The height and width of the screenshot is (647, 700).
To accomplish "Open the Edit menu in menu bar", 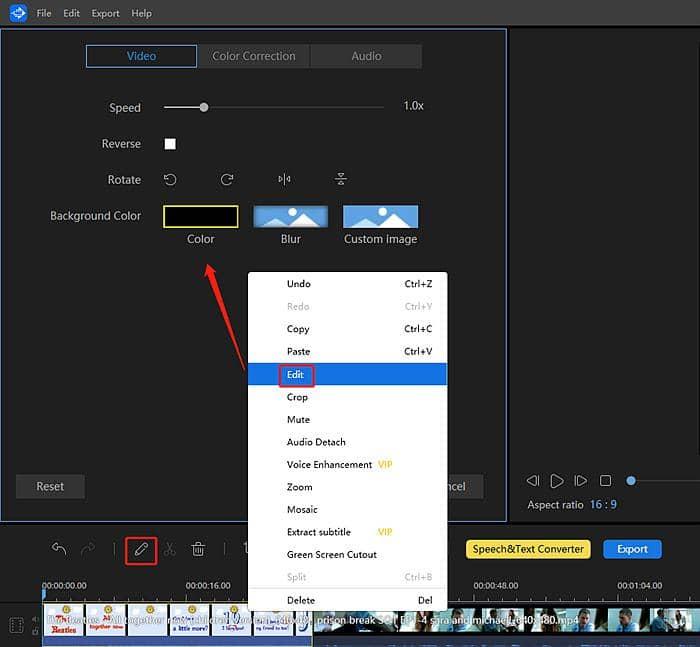I will click(71, 13).
